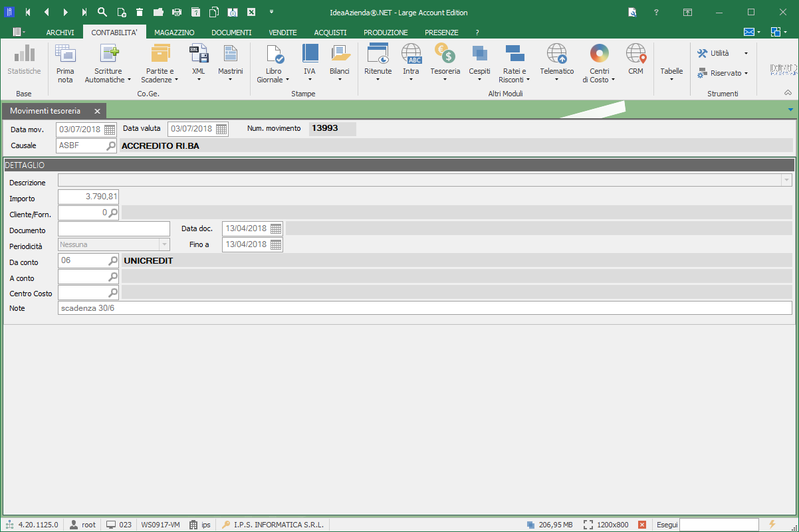Create a new record from the quick toolbar

(121, 12)
